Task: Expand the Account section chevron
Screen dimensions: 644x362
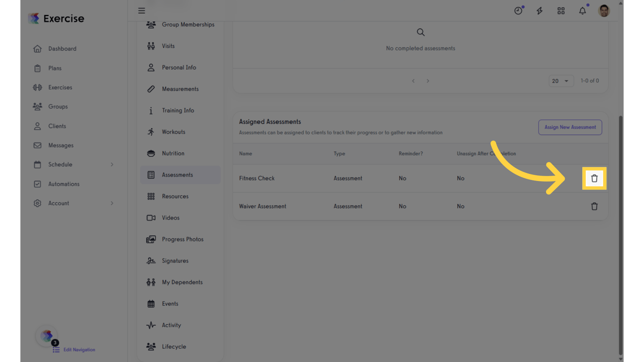Action: tap(112, 203)
